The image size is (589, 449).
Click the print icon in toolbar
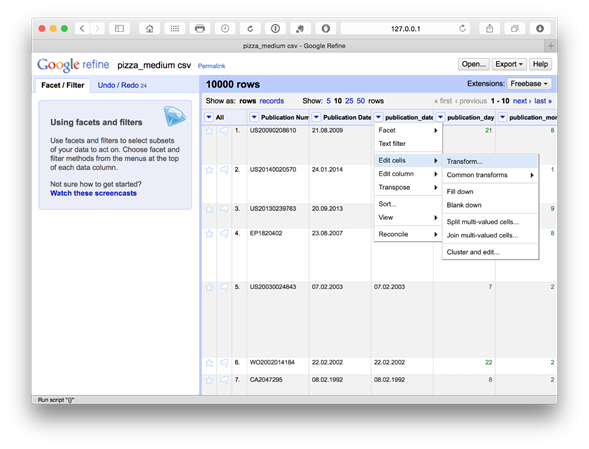[x=200, y=29]
